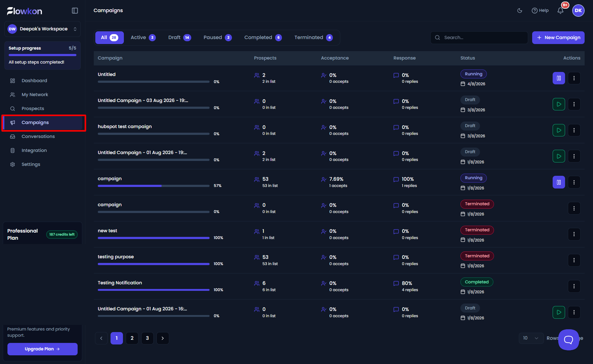
Task: Open the rows per page selector
Action: pyautogui.click(x=531, y=338)
